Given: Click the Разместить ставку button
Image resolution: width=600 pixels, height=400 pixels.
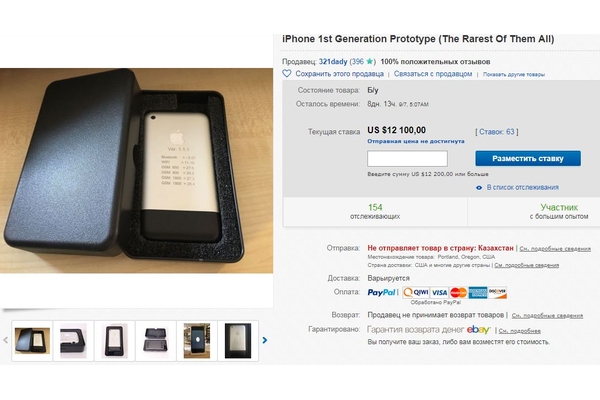Looking at the screenshot, I should [x=528, y=158].
